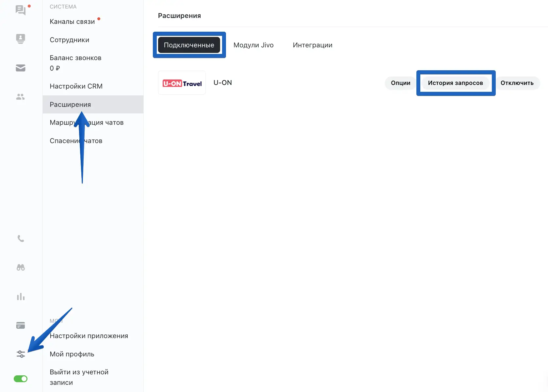Click the U-ON Travel logo thumbnail
Viewport: 548px width, 392px height.
point(182,83)
